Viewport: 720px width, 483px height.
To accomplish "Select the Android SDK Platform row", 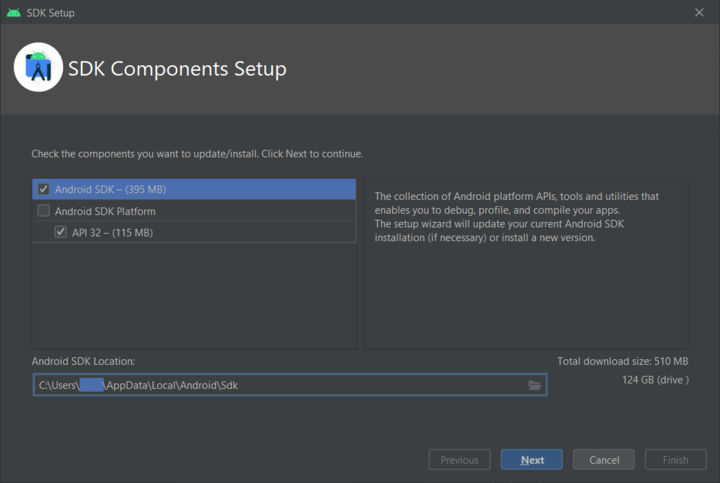I will point(194,211).
